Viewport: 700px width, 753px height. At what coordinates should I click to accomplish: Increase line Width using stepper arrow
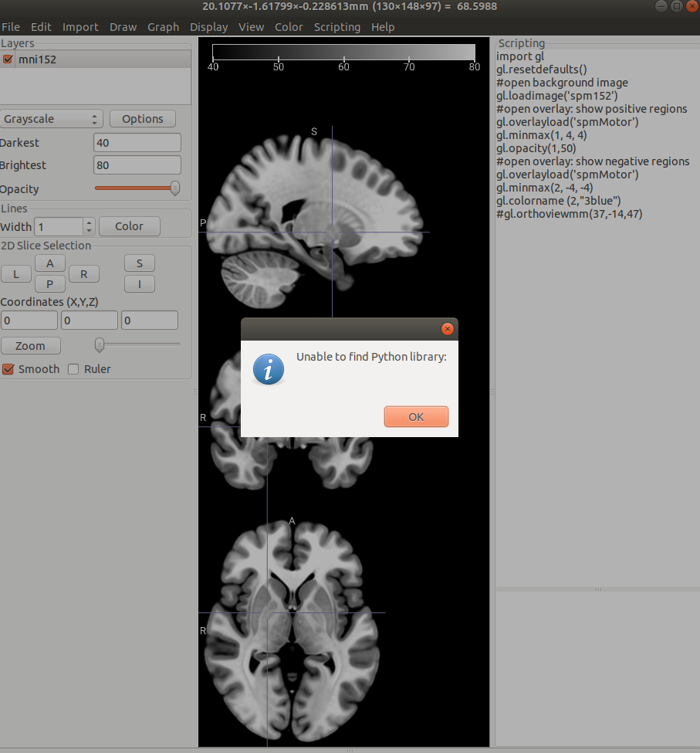click(90, 222)
